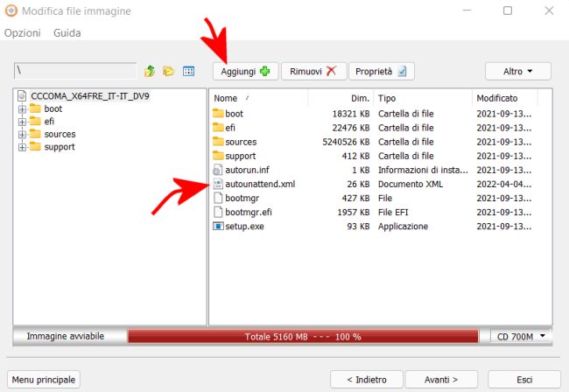Select the autounattend.xml file name
This screenshot has height=392, width=569.
click(x=260, y=185)
